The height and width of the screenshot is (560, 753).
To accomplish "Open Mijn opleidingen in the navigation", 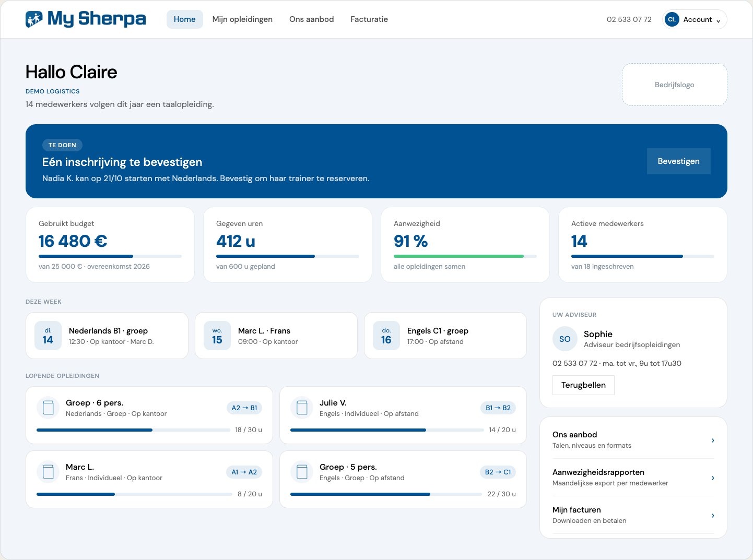I will [242, 19].
